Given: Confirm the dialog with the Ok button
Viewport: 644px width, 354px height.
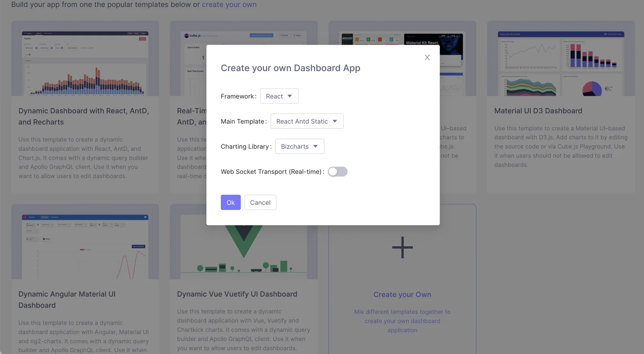Looking at the screenshot, I should [x=231, y=202].
